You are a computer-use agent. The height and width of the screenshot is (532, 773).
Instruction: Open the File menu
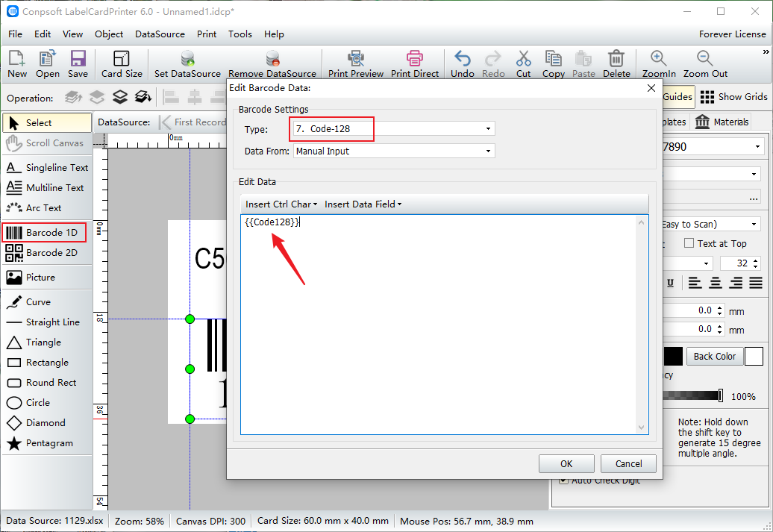[x=15, y=34]
